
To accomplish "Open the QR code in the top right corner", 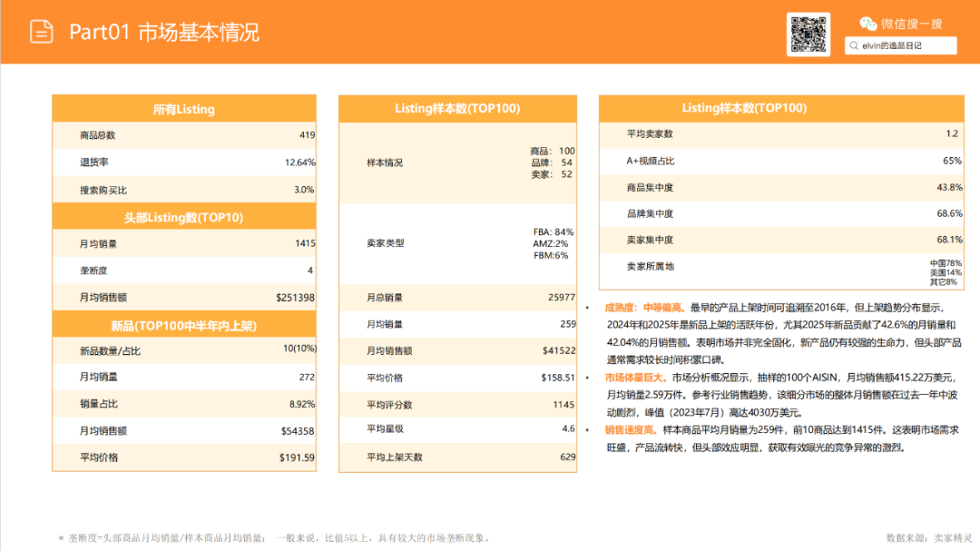I will [810, 34].
